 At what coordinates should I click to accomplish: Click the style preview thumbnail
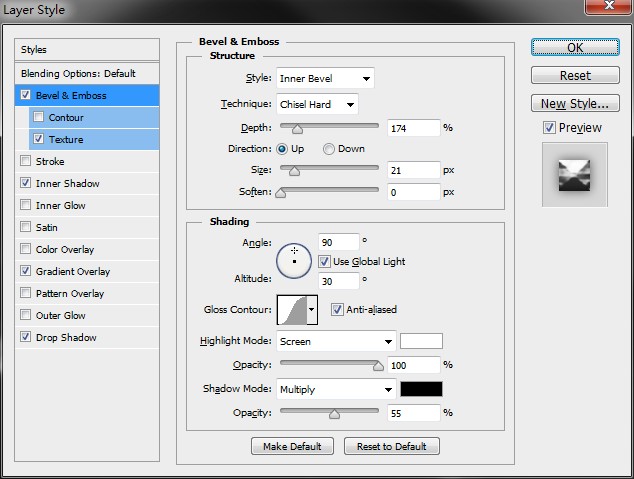point(574,175)
